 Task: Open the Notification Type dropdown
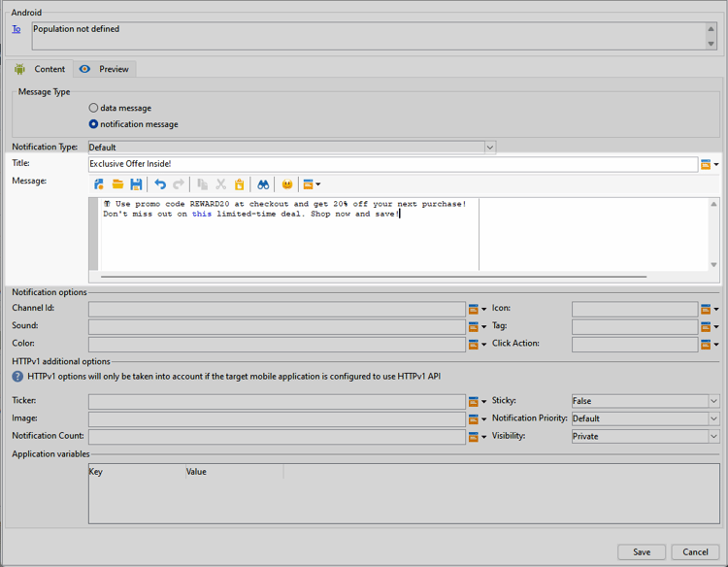point(490,148)
